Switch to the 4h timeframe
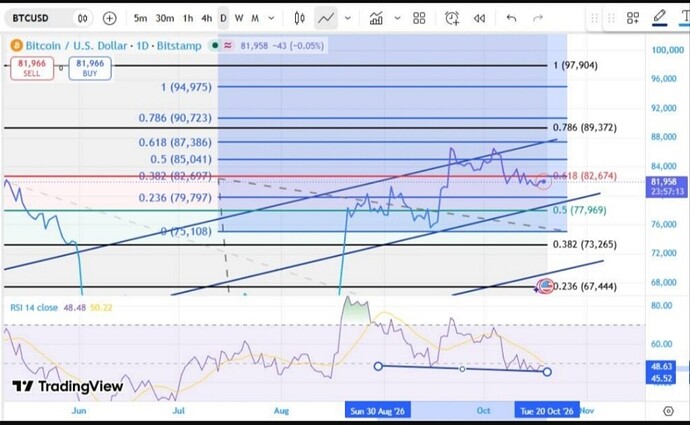The height and width of the screenshot is (425, 690). coord(206,18)
